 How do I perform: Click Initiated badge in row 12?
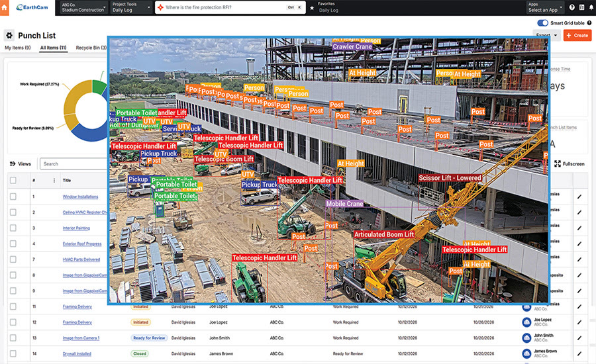click(140, 322)
